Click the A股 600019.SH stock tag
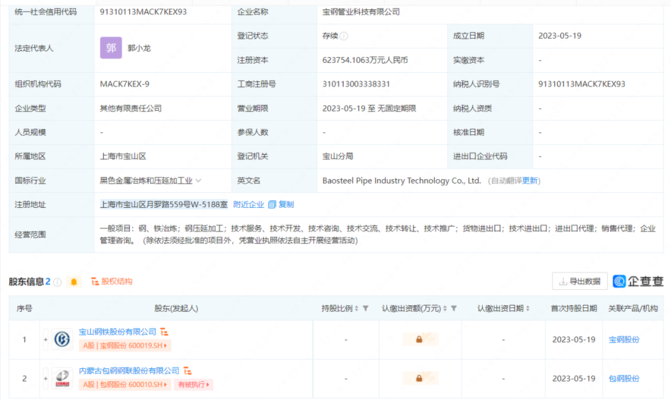 (x=125, y=345)
